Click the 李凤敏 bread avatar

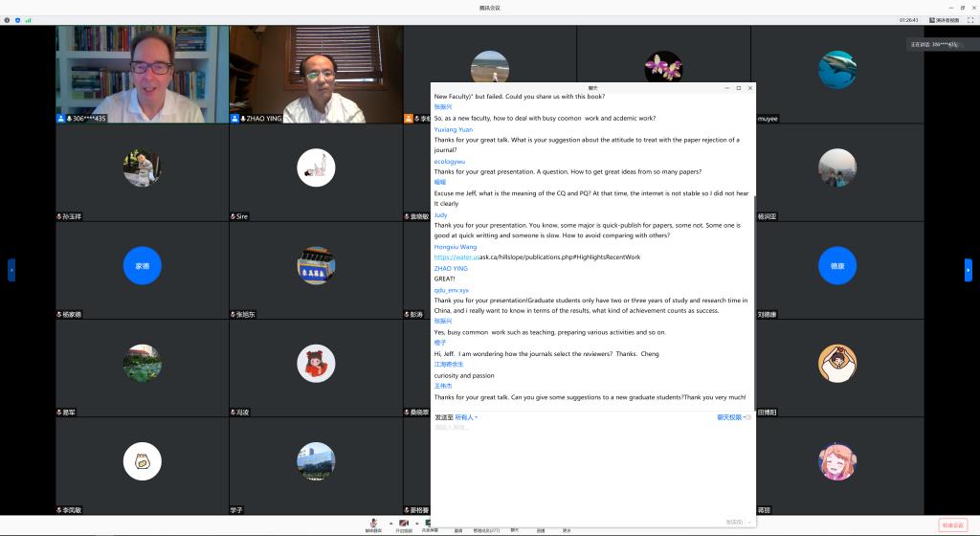pyautogui.click(x=143, y=461)
